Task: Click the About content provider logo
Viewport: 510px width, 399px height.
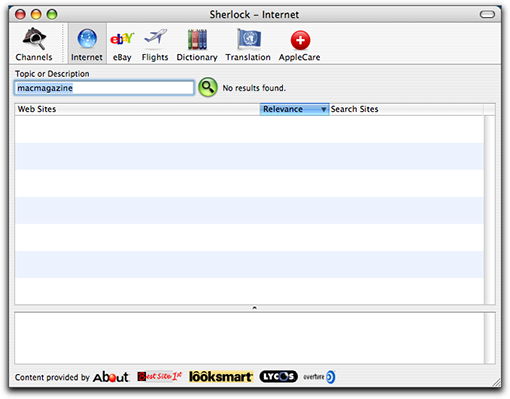Action: coord(111,377)
